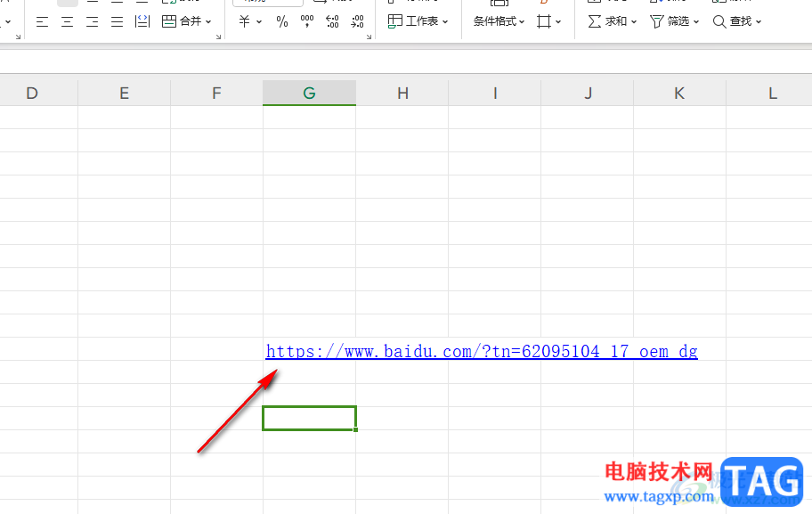This screenshot has height=514, width=812.
Task: Apply the thousands separator format
Action: [x=306, y=21]
